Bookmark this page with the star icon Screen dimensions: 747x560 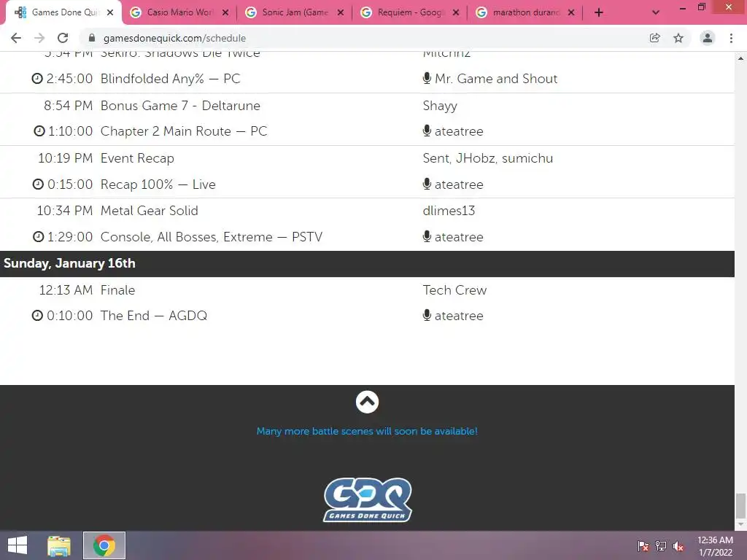[x=678, y=38]
